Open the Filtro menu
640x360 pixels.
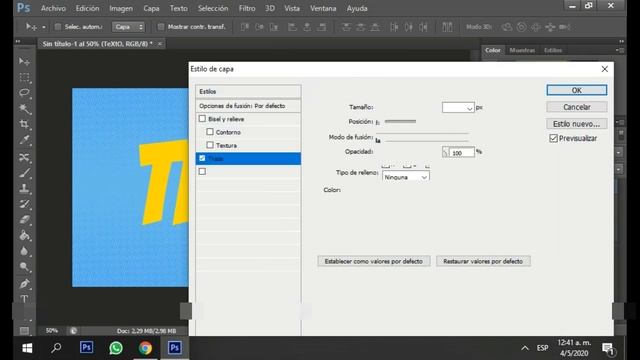(247, 8)
